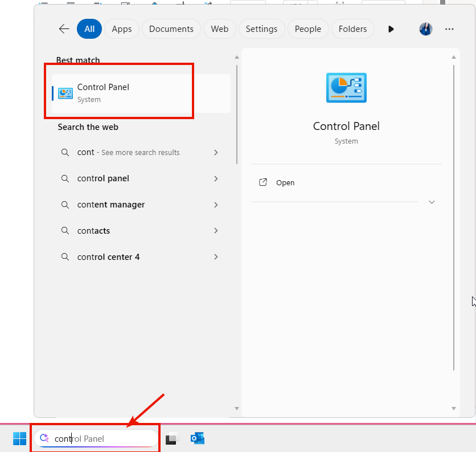Switch to the Folders filter tab

353,29
